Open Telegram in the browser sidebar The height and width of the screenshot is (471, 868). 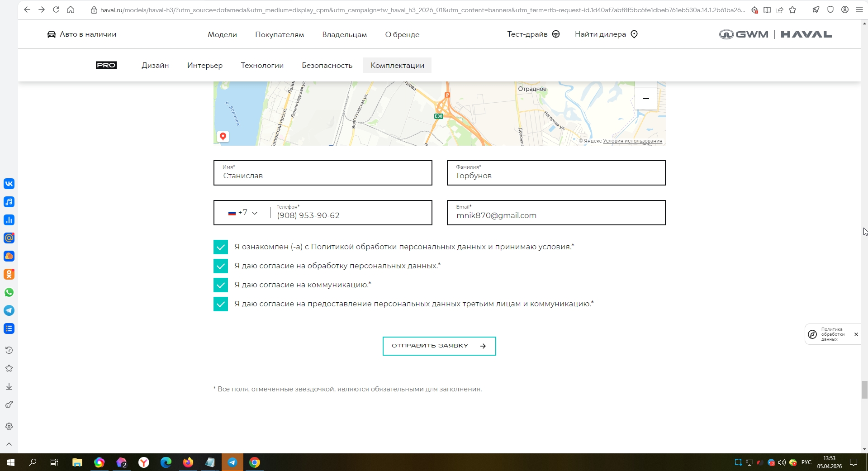click(9, 310)
